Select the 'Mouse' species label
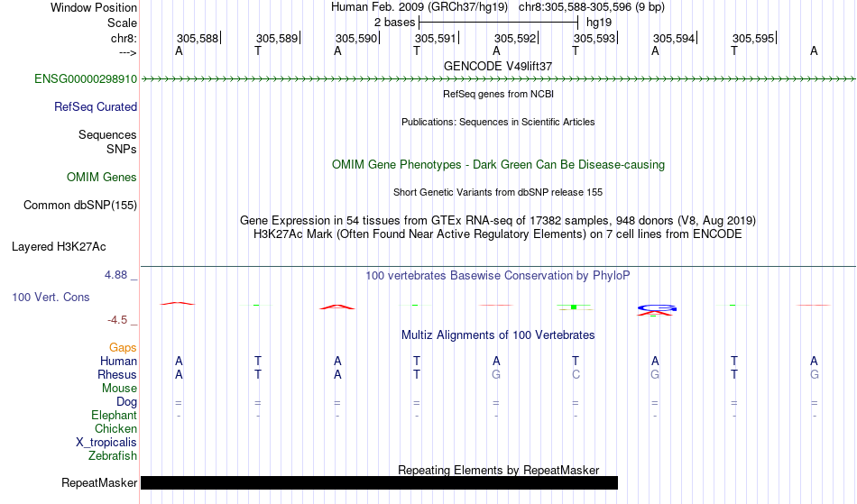857x504 pixels. (x=119, y=389)
